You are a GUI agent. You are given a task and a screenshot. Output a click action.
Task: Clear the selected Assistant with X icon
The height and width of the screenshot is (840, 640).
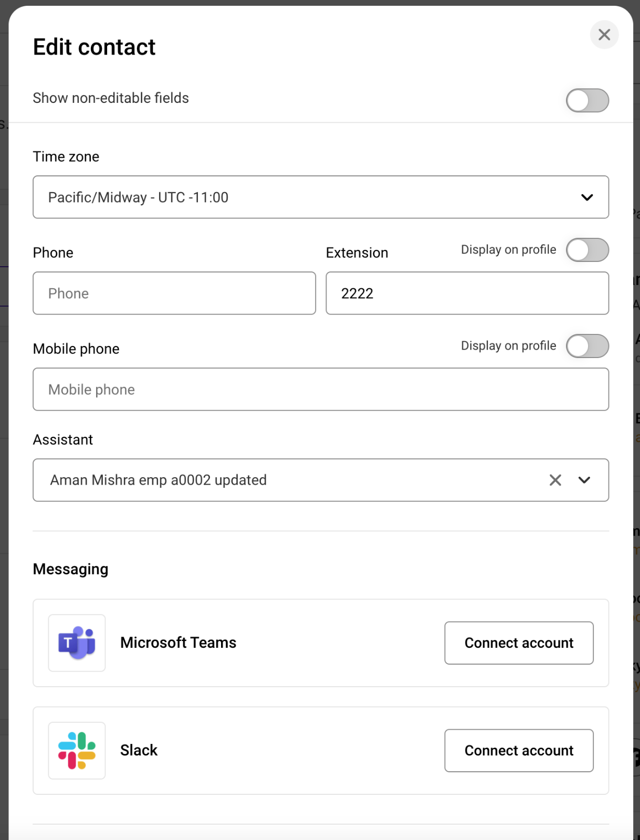[555, 480]
